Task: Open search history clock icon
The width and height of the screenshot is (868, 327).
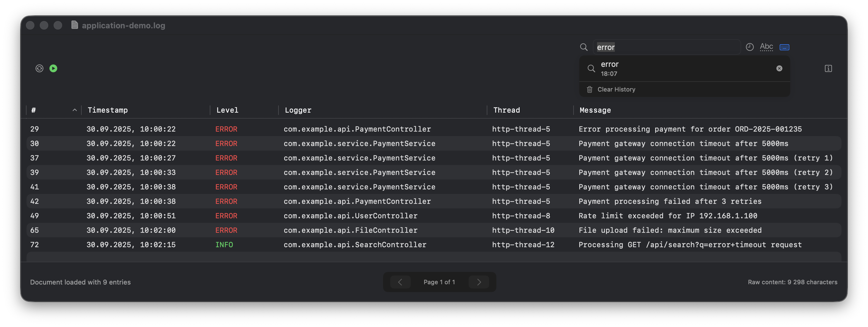Action: (x=749, y=47)
